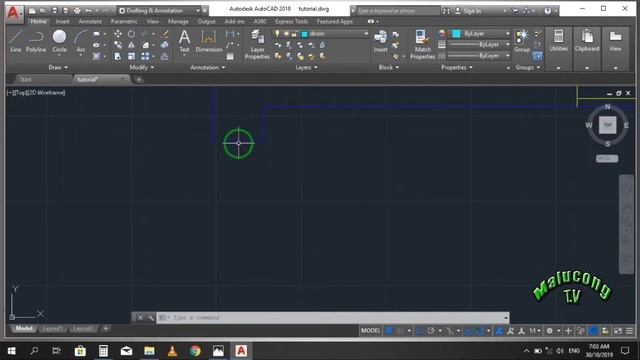Open the doors layer dropdown
Image resolution: width=640 pixels, height=360 pixels.
pos(320,33)
